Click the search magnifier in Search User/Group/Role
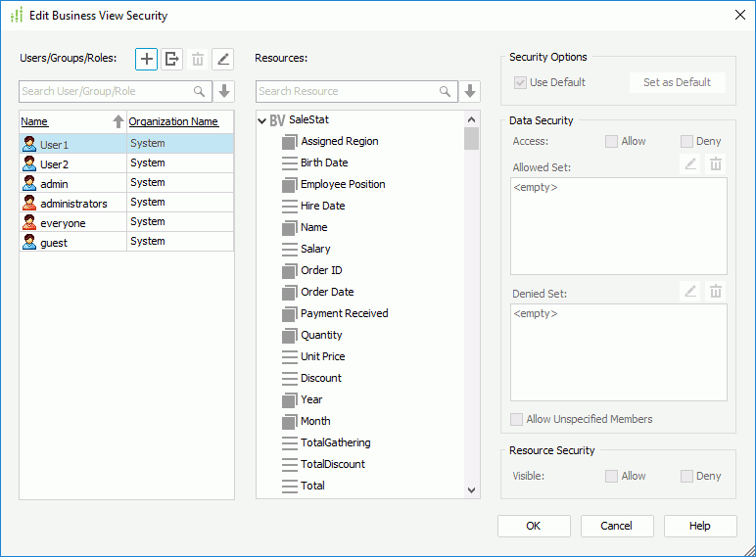 click(200, 91)
